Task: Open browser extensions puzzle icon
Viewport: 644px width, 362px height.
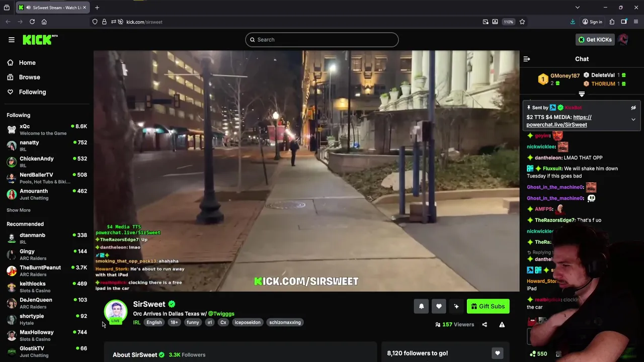Action: click(x=612, y=22)
